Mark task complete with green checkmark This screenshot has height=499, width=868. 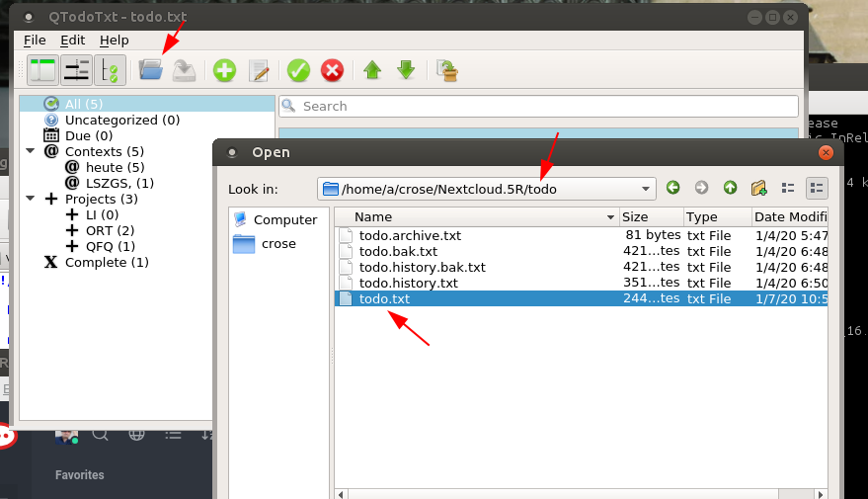(298, 70)
